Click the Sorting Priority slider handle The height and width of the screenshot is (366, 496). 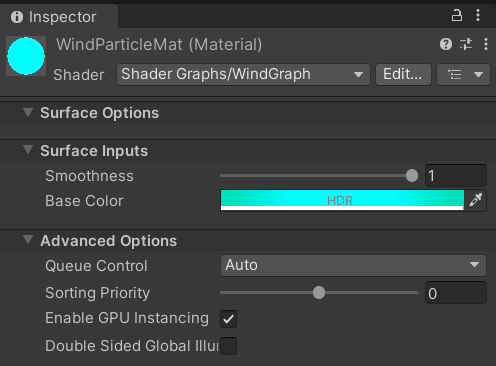click(319, 293)
